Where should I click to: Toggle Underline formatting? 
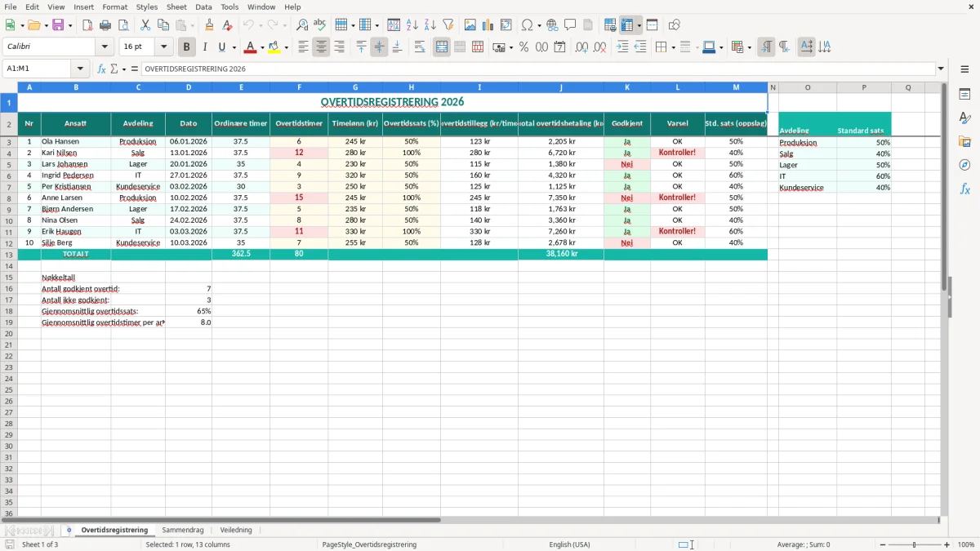(x=221, y=47)
